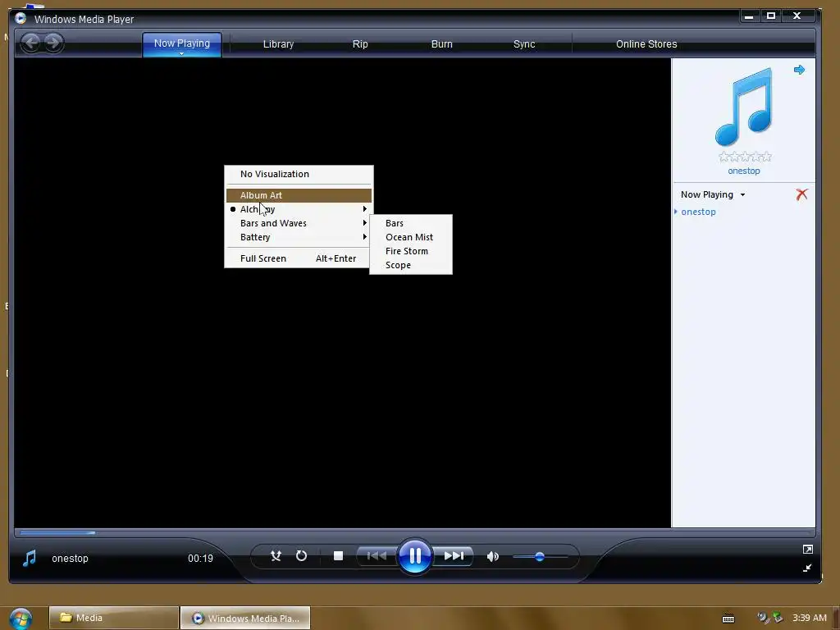Viewport: 840px width, 630px height.
Task: Open the Battery visualization entry
Action: [299, 237]
